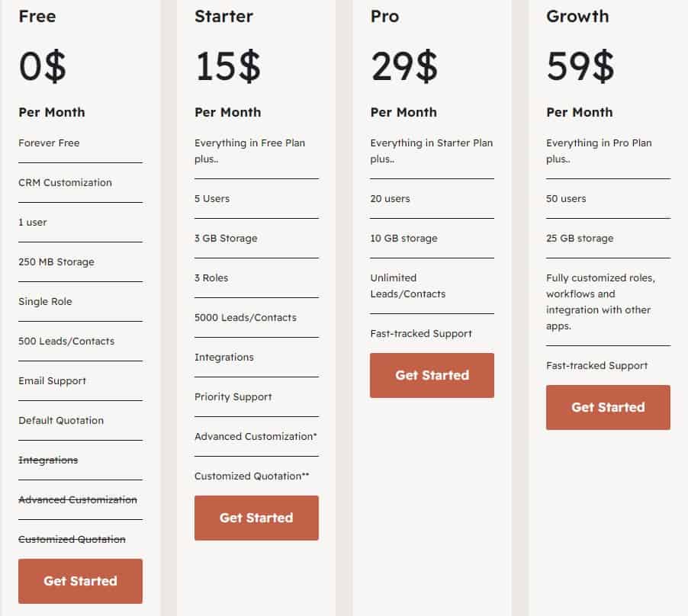
Task: Select the Growth plan heading
Action: coord(577,16)
